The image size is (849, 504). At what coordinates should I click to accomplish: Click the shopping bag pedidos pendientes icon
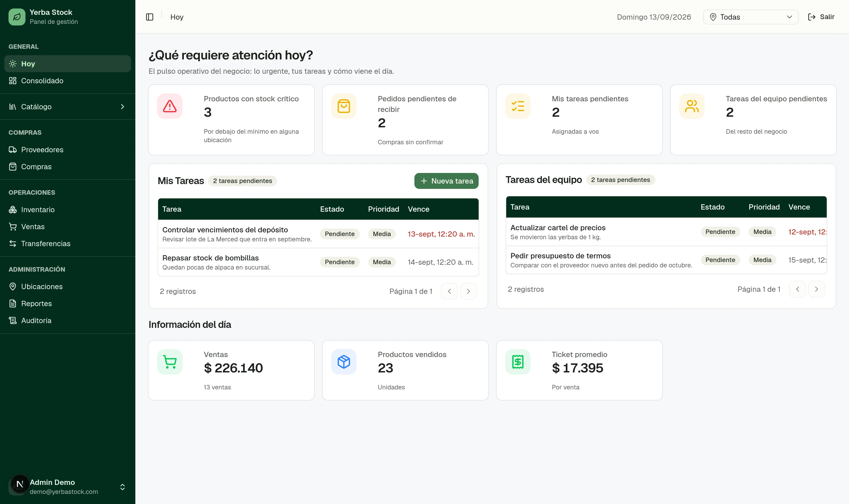[344, 106]
